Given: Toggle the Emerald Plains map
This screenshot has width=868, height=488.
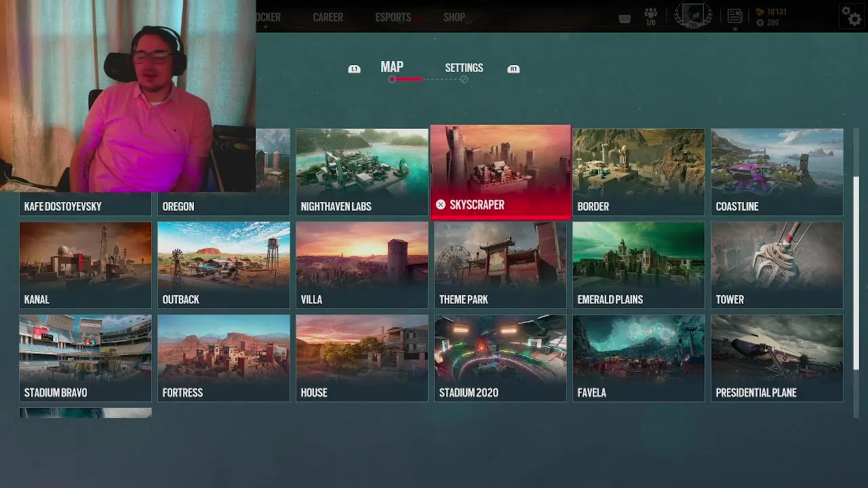Looking at the screenshot, I should 639,265.
